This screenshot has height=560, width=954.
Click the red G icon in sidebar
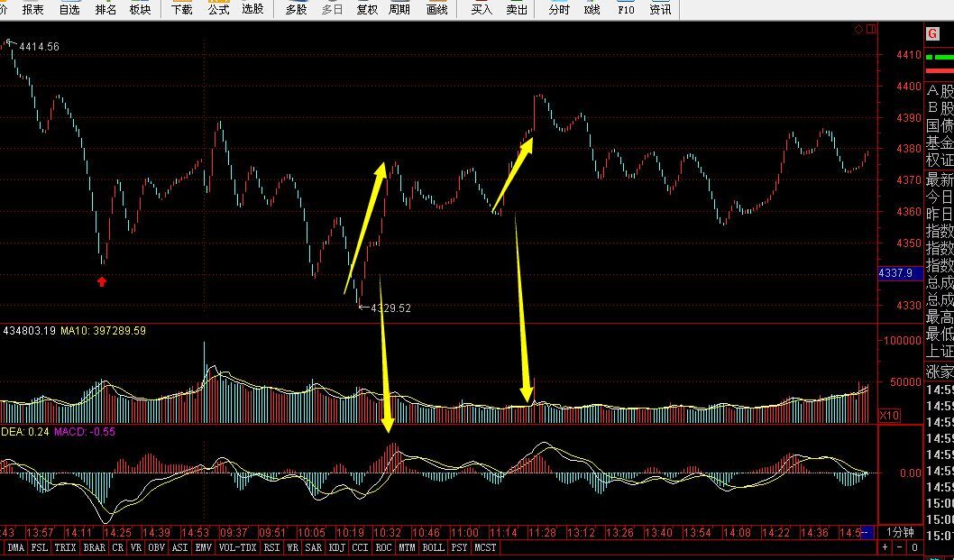tap(933, 34)
